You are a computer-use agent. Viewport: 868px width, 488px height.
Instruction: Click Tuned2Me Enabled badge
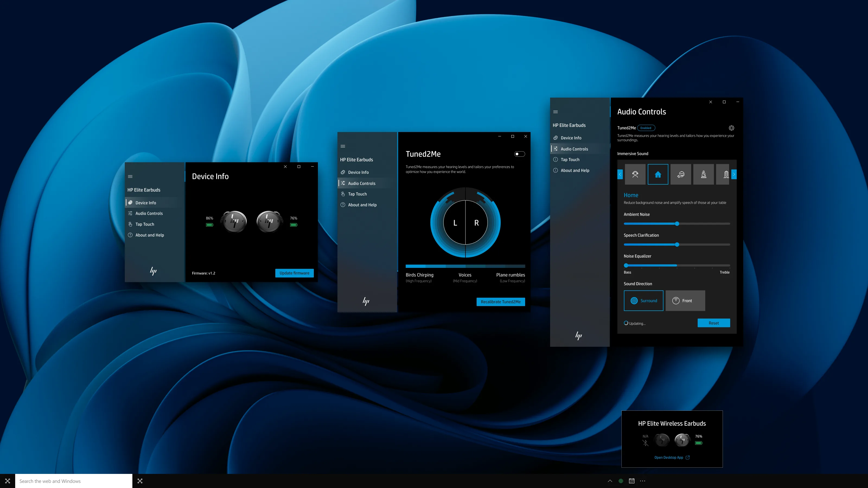646,128
